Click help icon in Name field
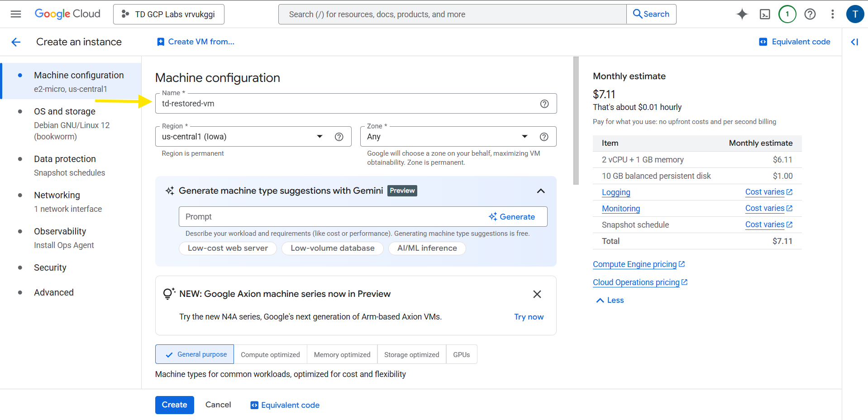This screenshot has height=420, width=868. [x=544, y=104]
